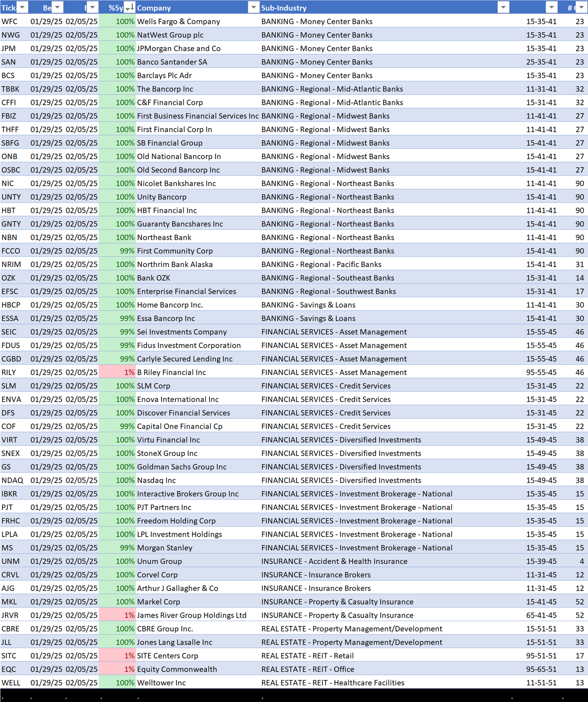Click the %5y sorted filter button

point(129,7)
